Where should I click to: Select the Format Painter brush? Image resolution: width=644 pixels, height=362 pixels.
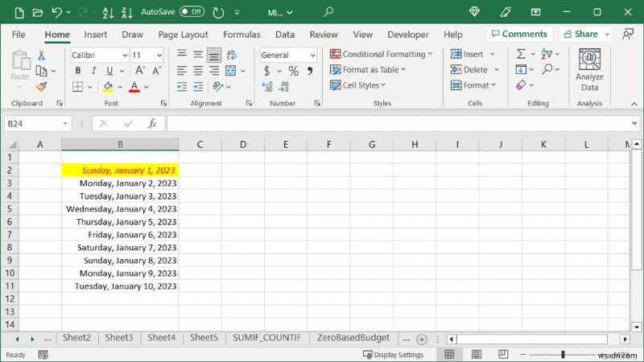[41, 87]
